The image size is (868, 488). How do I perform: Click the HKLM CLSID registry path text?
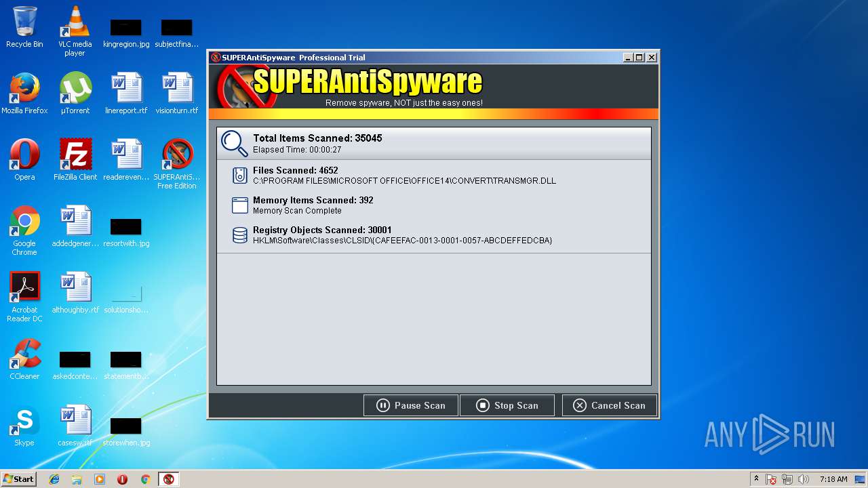tap(403, 241)
